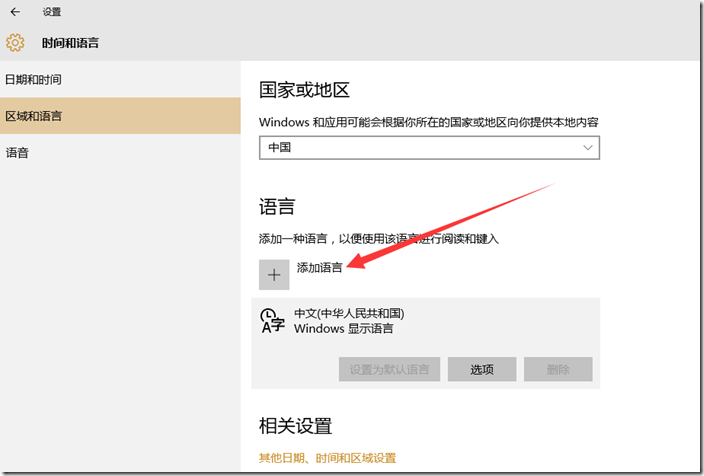Click the 国家或地区 heading

[x=304, y=90]
